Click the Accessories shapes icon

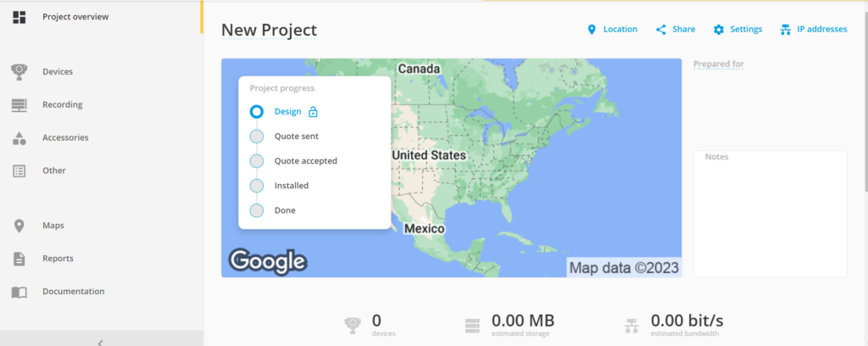(x=19, y=137)
